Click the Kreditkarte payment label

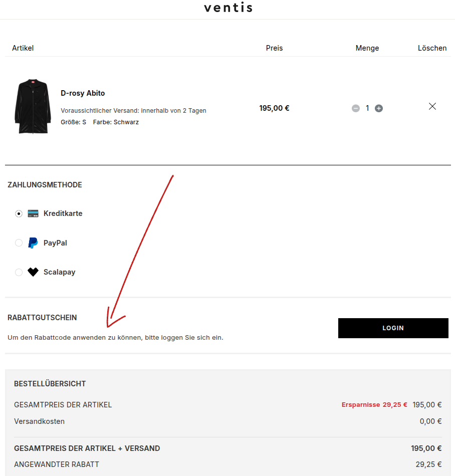tap(63, 213)
